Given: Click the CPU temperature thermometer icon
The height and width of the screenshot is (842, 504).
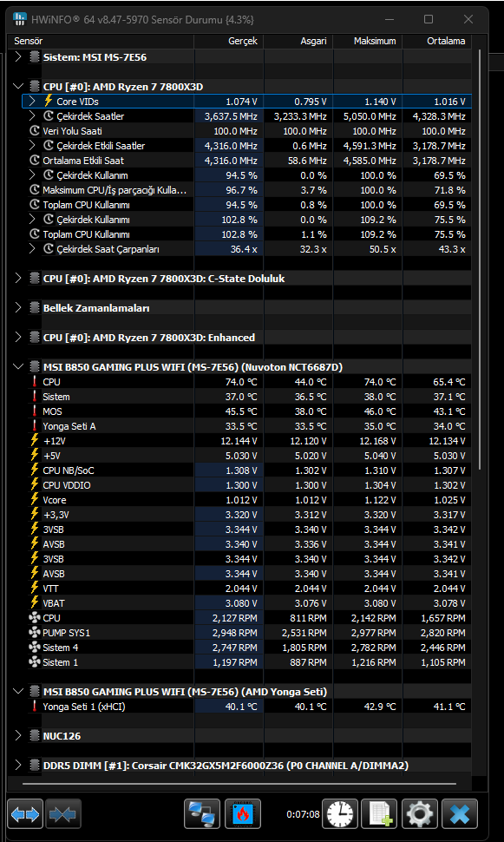Looking at the screenshot, I should pyautogui.click(x=35, y=382).
